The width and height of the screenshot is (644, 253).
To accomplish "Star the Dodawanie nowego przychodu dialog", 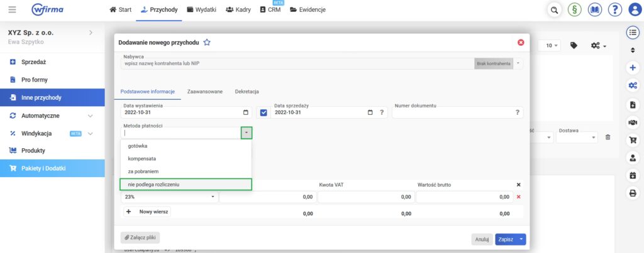I will point(207,43).
